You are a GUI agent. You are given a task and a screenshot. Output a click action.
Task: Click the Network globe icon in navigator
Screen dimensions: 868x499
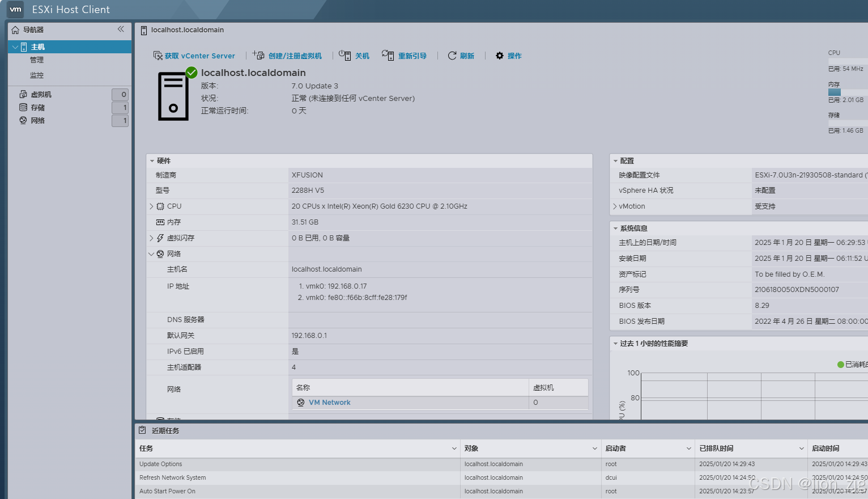point(23,120)
